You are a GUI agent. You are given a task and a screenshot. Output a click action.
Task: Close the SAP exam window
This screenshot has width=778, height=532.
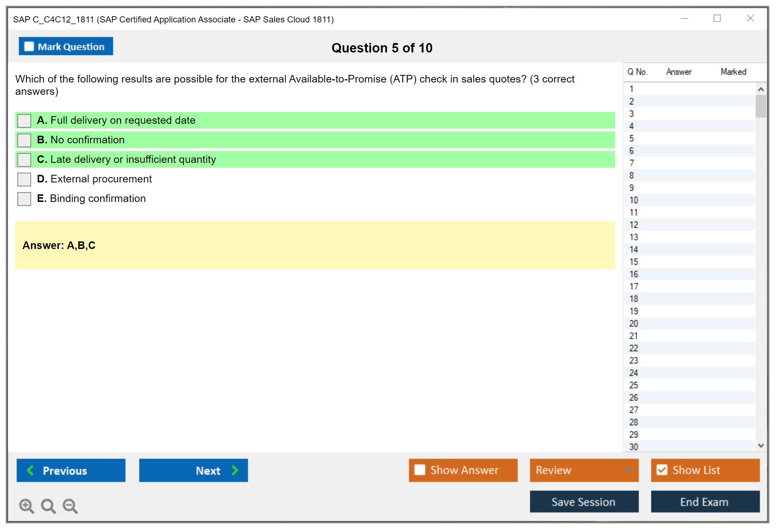750,18
